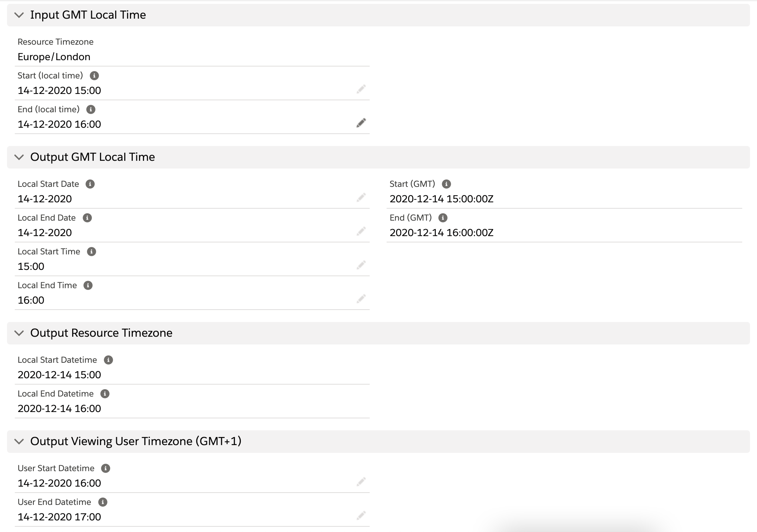Viewport: 757px width, 532px height.
Task: Click the info icon beside Start (GMT)
Action: tap(446, 183)
